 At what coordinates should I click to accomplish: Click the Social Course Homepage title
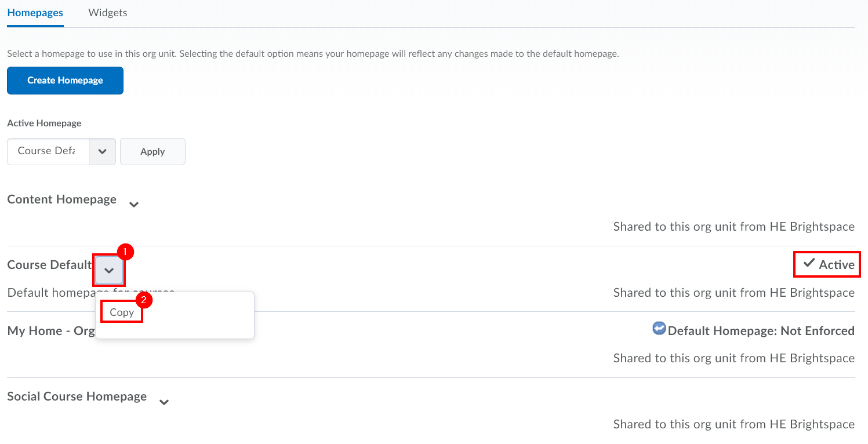click(x=77, y=396)
